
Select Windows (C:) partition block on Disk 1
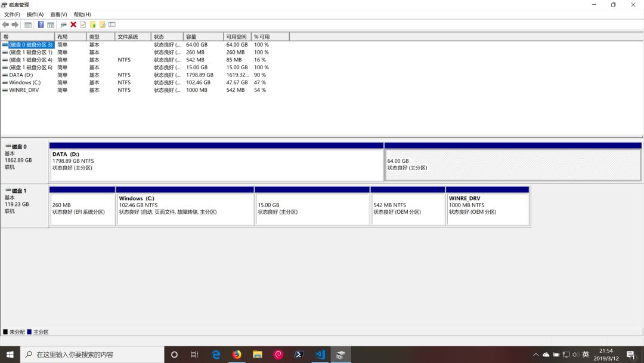coord(185,206)
